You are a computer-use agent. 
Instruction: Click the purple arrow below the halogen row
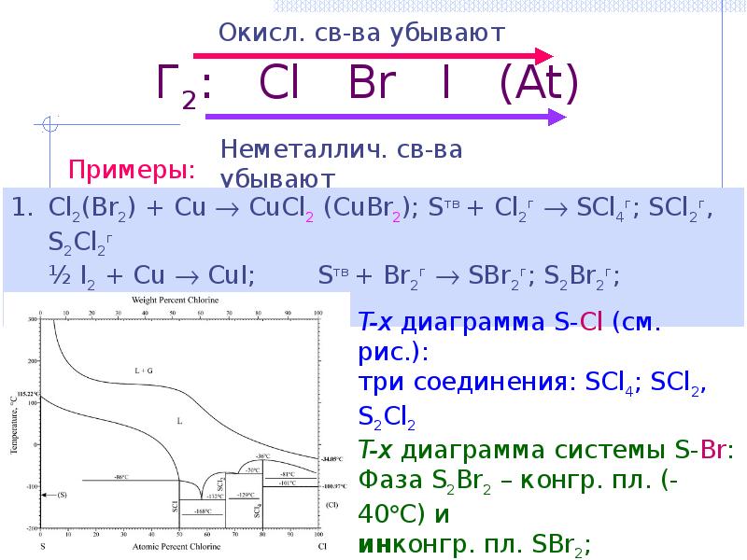(x=383, y=117)
